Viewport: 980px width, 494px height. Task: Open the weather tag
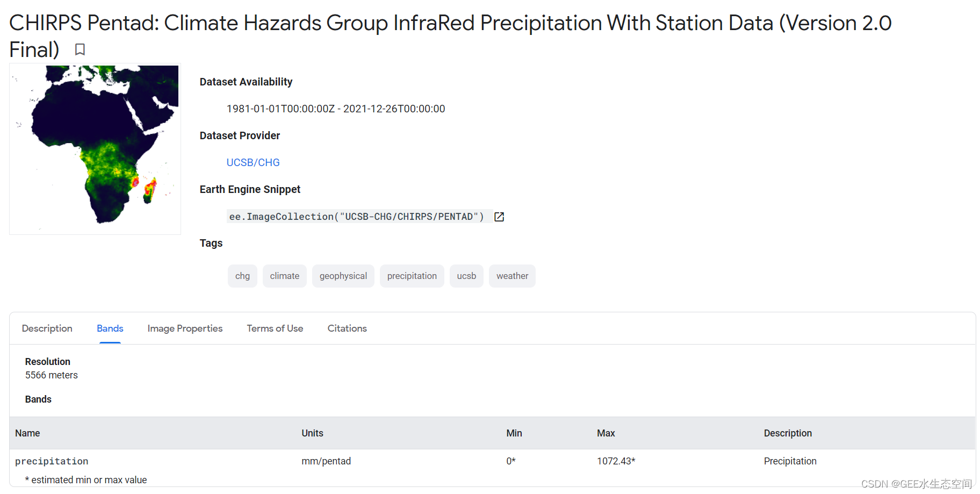(512, 276)
